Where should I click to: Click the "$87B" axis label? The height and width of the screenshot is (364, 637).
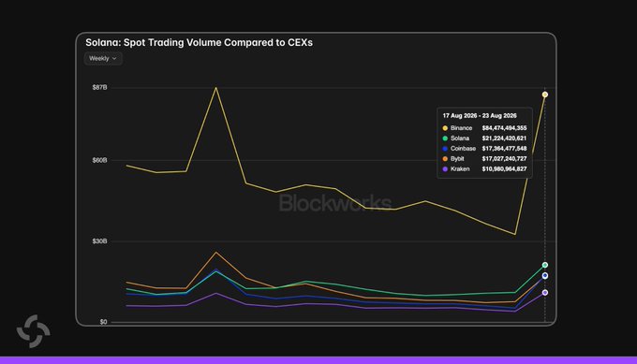coord(99,87)
